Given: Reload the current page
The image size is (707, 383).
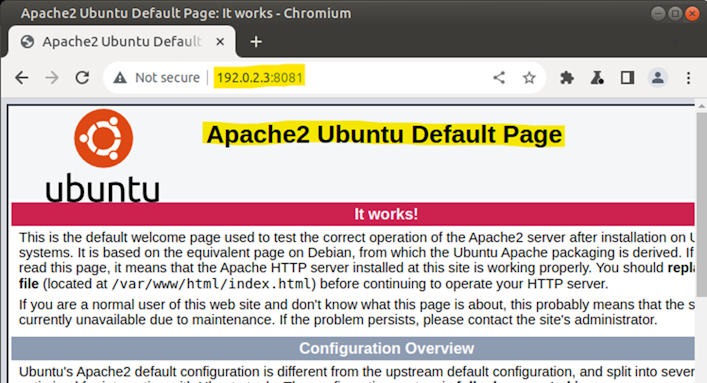Looking at the screenshot, I should pos(82,78).
